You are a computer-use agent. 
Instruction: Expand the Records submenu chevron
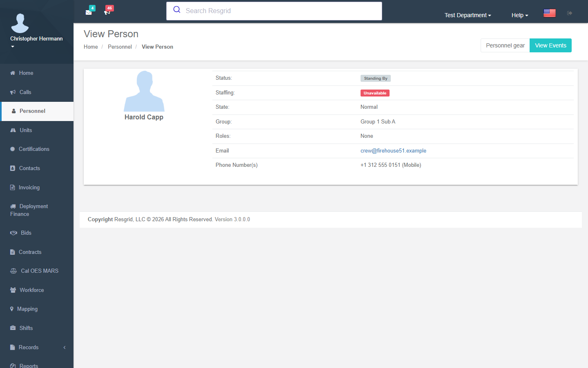[x=65, y=348]
